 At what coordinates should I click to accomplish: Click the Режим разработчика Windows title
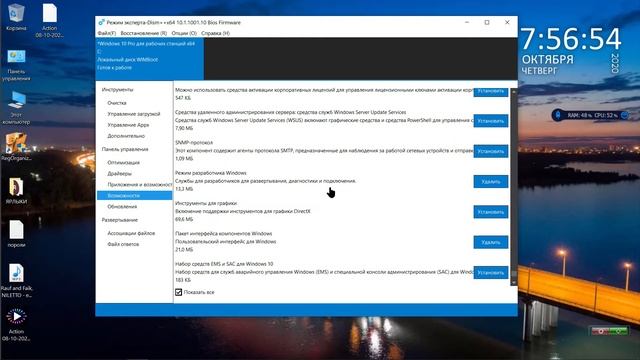point(211,173)
